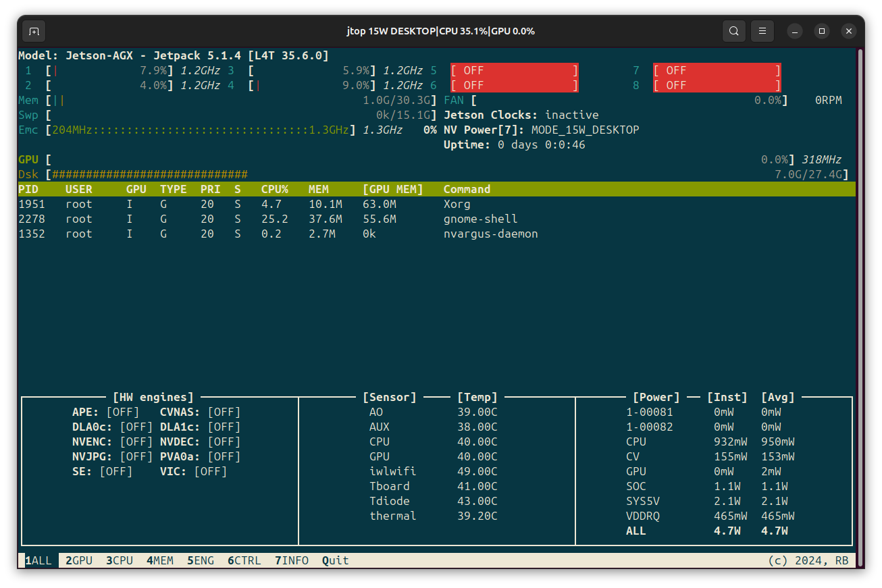Open new terminal tab icon
Viewport: 882px width, 588px height.
tap(34, 31)
